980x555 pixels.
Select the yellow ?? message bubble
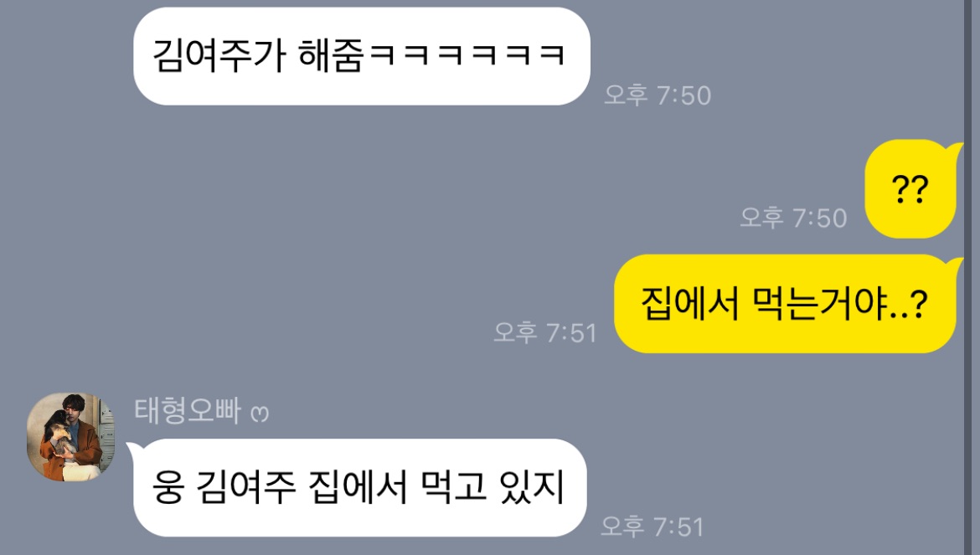point(912,189)
